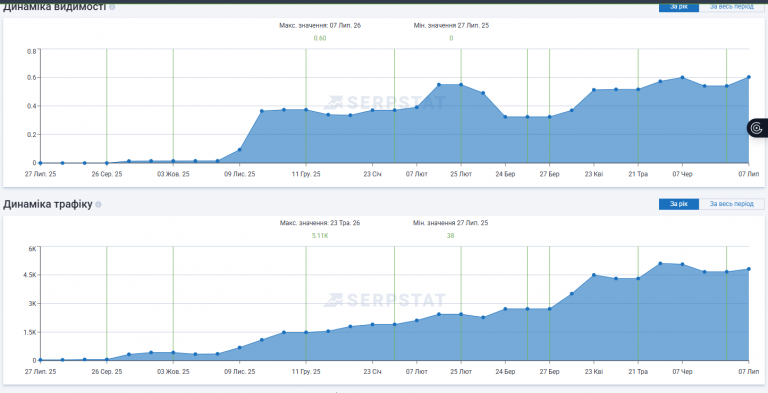Image resolution: width=768 pixels, height=393 pixels.
Task: Click Мін. значення 27 Лип. 25 in traffic chart
Action: 451,223
